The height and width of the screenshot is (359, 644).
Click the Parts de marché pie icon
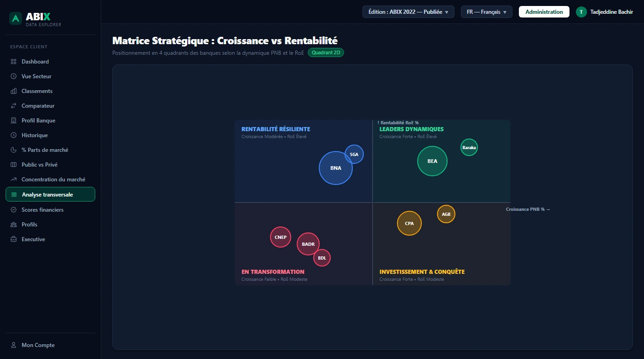point(13,150)
